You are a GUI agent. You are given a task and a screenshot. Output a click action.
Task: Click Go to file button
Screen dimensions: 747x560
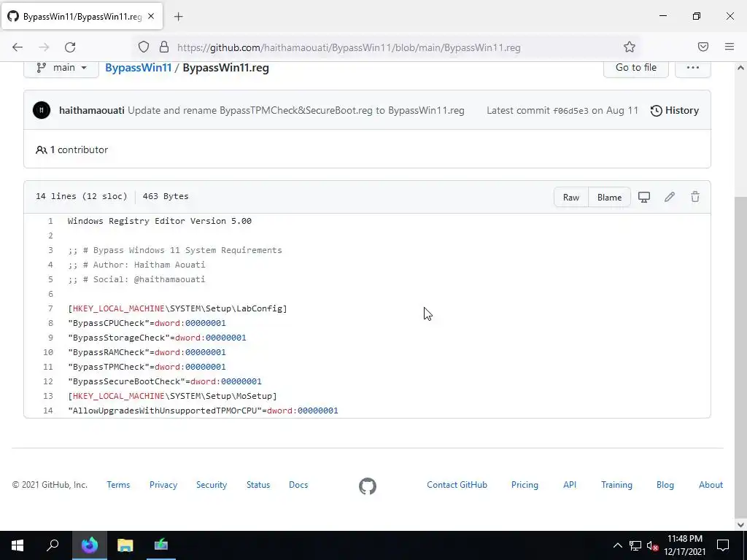[635, 68]
